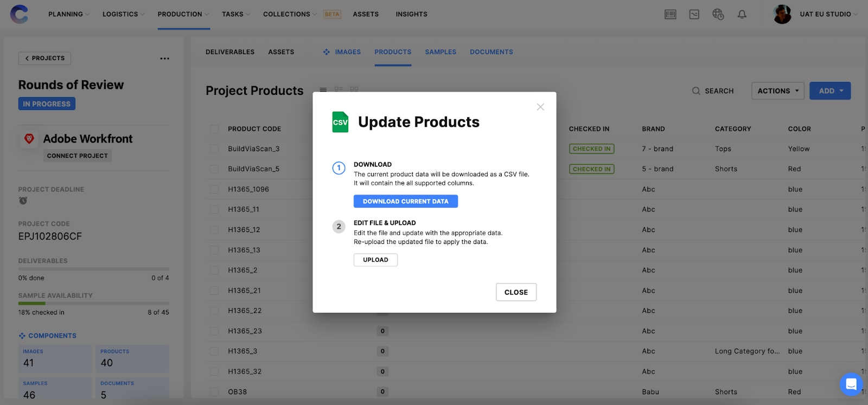Expand the blue Add dropdown button

[x=829, y=91]
